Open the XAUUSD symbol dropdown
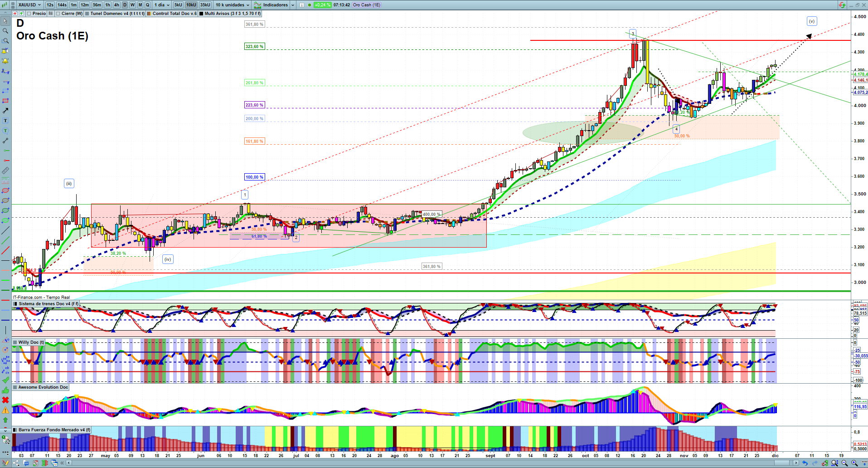Viewport: 868px width, 468px height. point(30,5)
